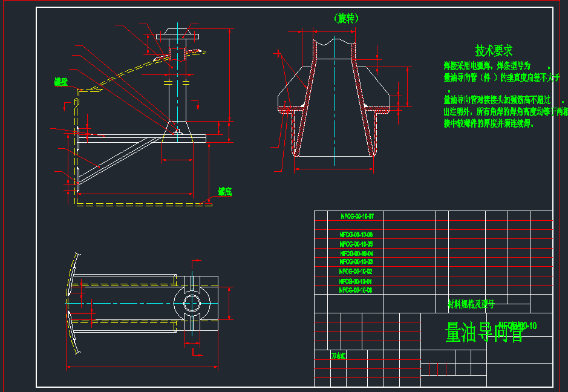Select the (旋转) view title
This screenshot has height=392, width=568.
tap(347, 18)
